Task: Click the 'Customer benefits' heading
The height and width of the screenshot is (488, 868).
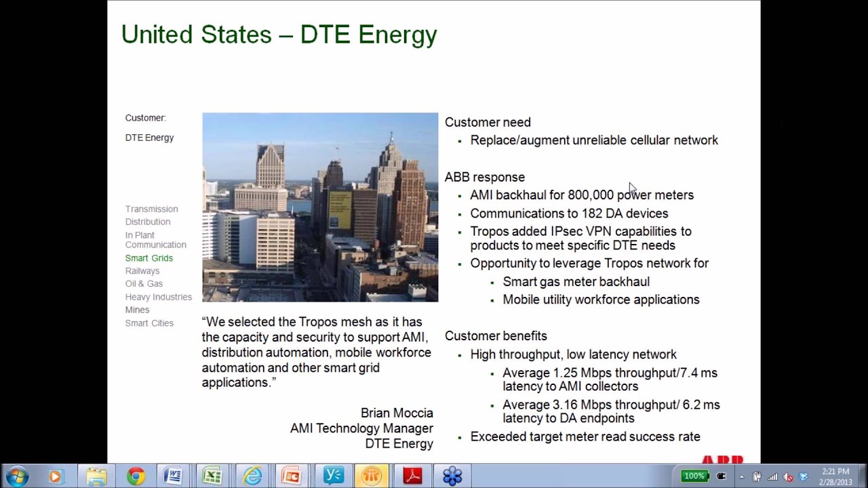Action: [496, 336]
